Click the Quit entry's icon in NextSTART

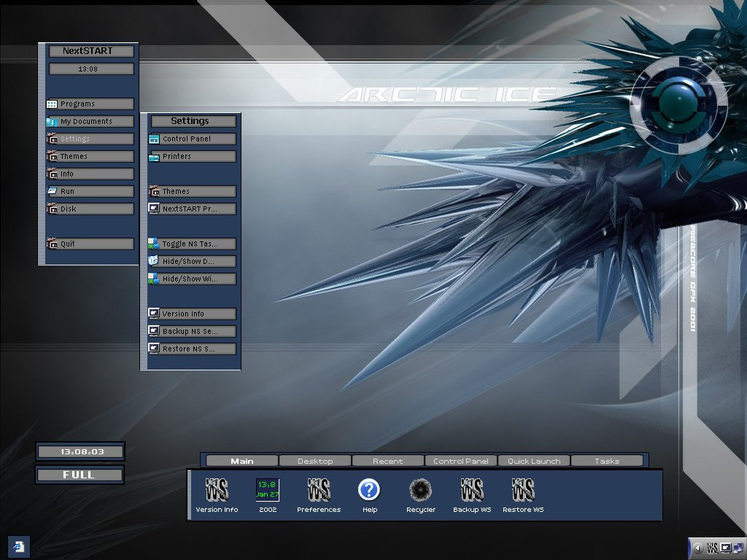click(52, 244)
